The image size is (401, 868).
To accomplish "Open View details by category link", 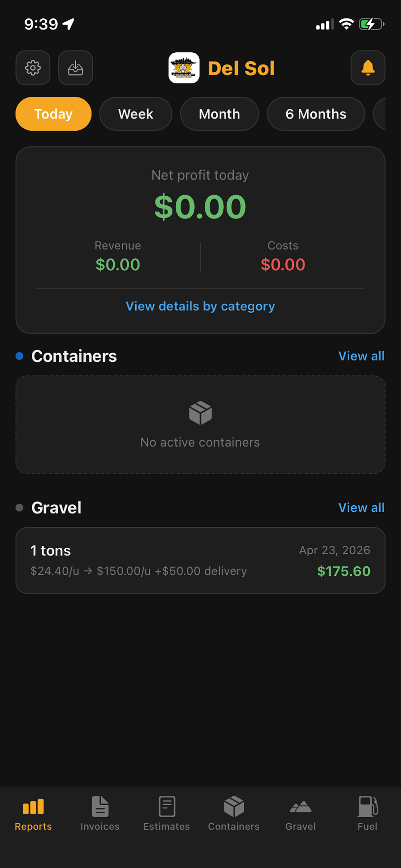I will point(200,306).
